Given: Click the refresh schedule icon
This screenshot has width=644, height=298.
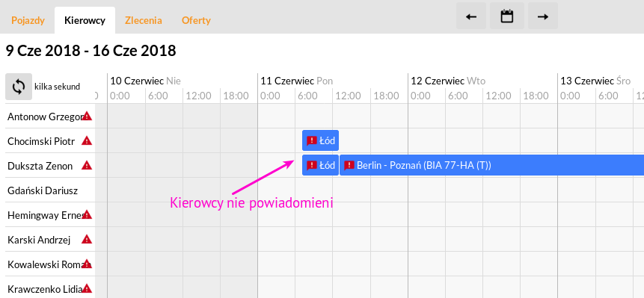Looking at the screenshot, I should (x=19, y=87).
